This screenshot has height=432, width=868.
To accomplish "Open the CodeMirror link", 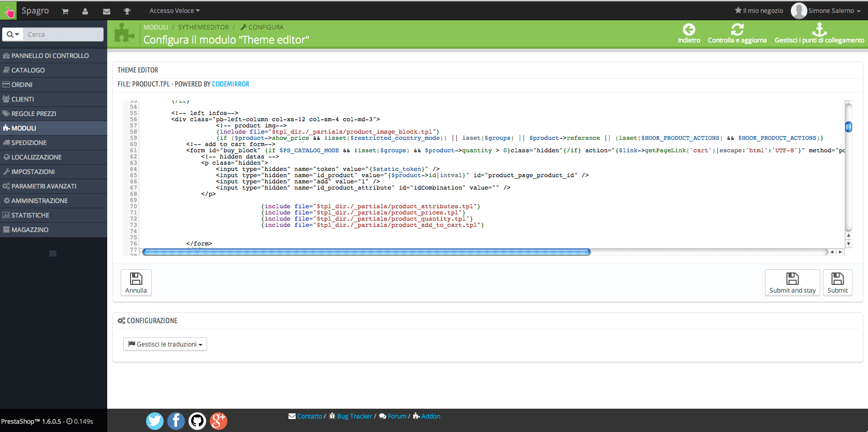I will (230, 84).
